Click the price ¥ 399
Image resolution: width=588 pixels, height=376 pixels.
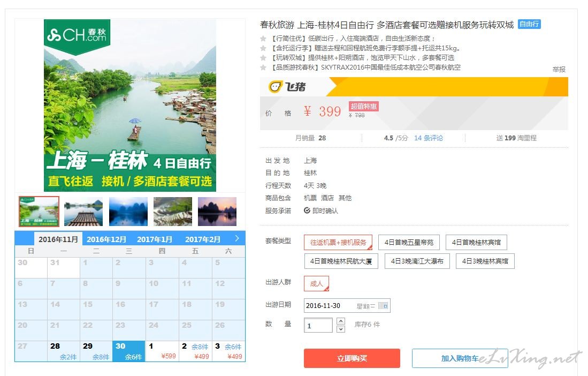tap(323, 111)
